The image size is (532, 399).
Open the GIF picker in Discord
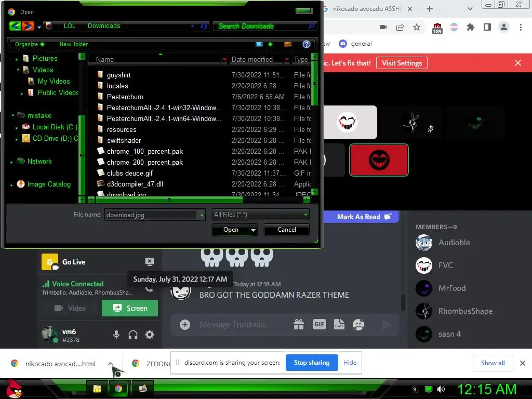coord(320,324)
